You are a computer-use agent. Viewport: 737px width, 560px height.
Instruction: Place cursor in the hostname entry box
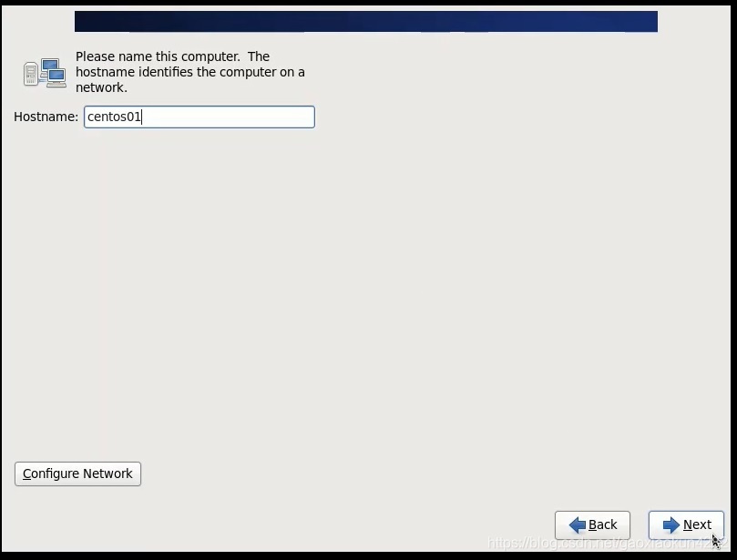pyautogui.click(x=199, y=117)
